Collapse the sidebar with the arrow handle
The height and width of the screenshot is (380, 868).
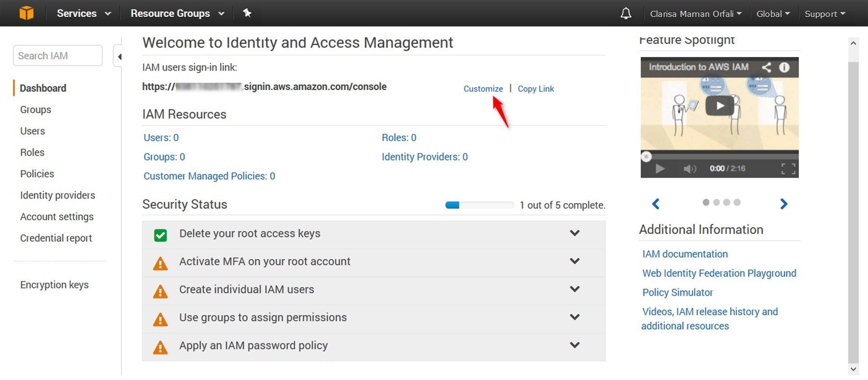[x=118, y=57]
